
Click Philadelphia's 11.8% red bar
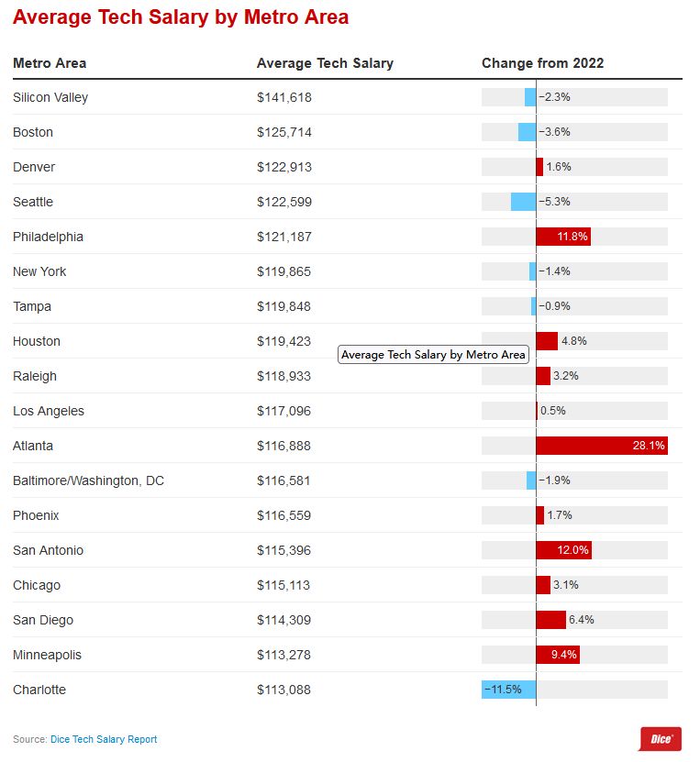click(x=562, y=237)
